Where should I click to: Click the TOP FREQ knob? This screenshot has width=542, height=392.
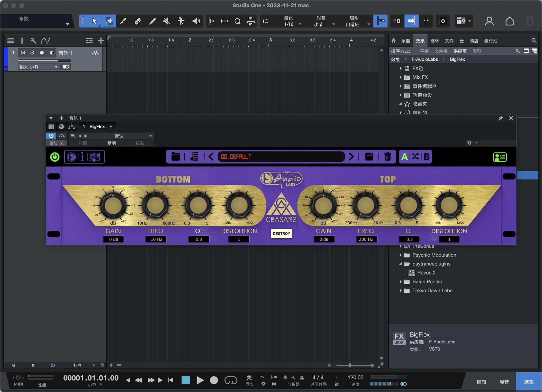click(365, 206)
